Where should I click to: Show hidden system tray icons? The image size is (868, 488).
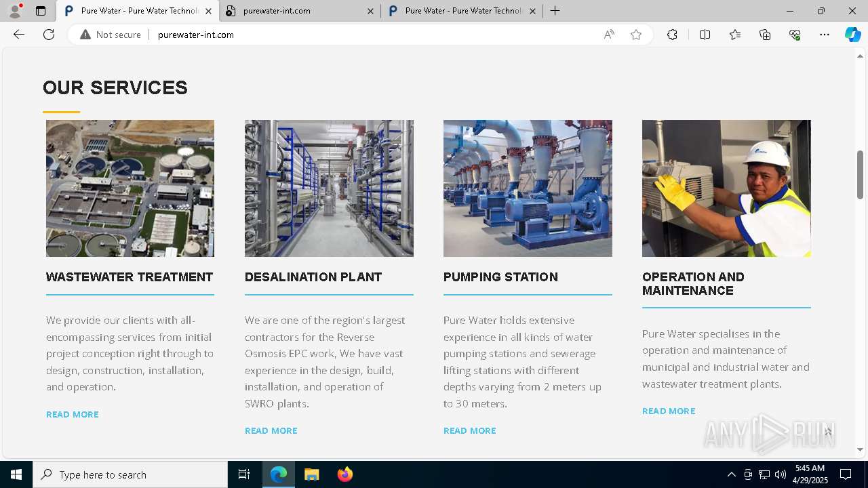(x=731, y=474)
